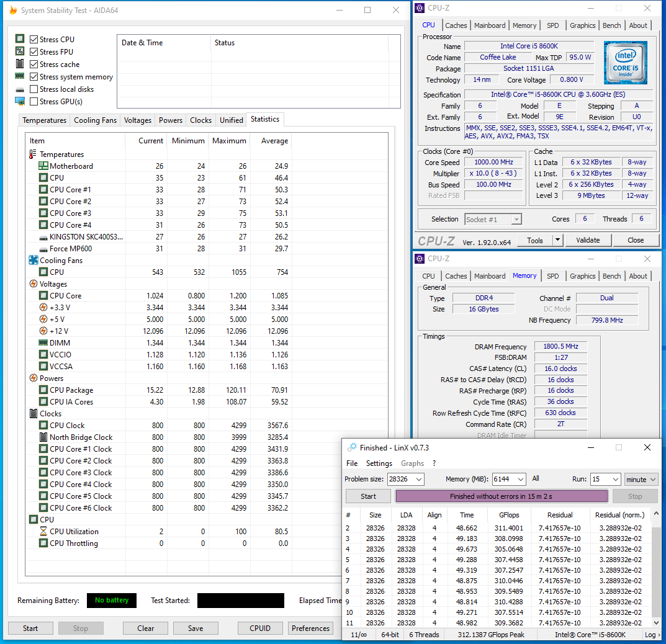Click the Motherboard row icon

(x=43, y=166)
